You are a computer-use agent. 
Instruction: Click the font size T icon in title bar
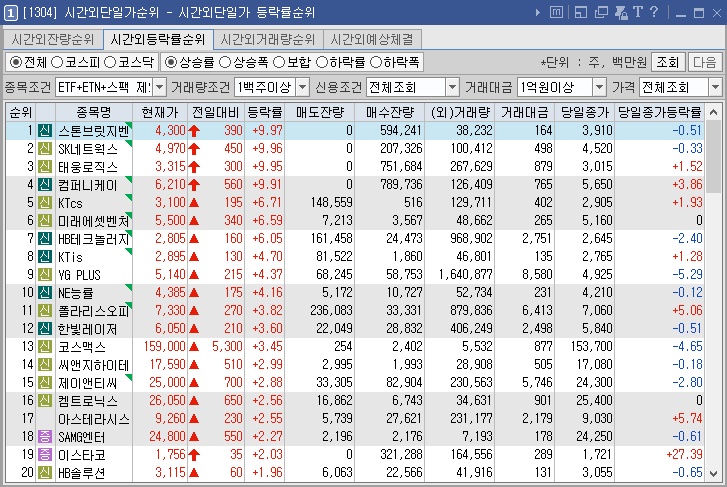pos(638,12)
